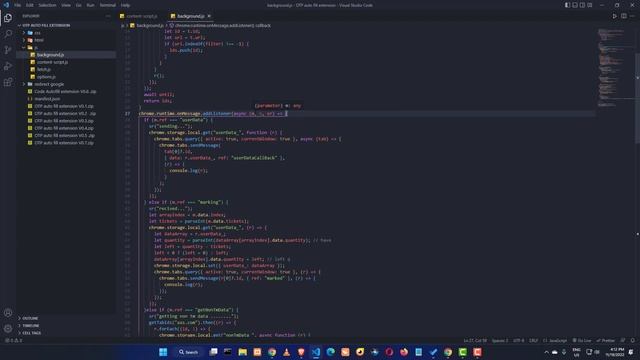Open the Customize Layout icon
Viewport: 640px width, 360px height.
point(589,5)
